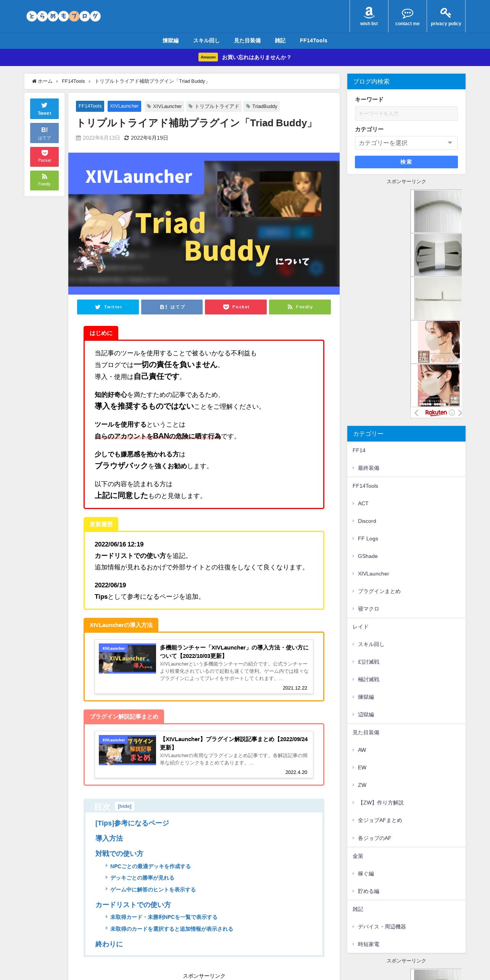Hide the table of contents with [hide]

click(x=124, y=806)
